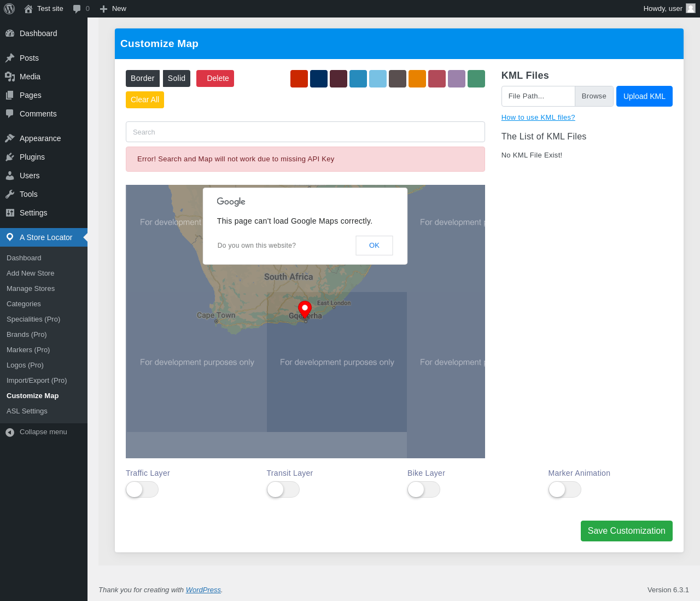Open the Test site home icon

[28, 9]
